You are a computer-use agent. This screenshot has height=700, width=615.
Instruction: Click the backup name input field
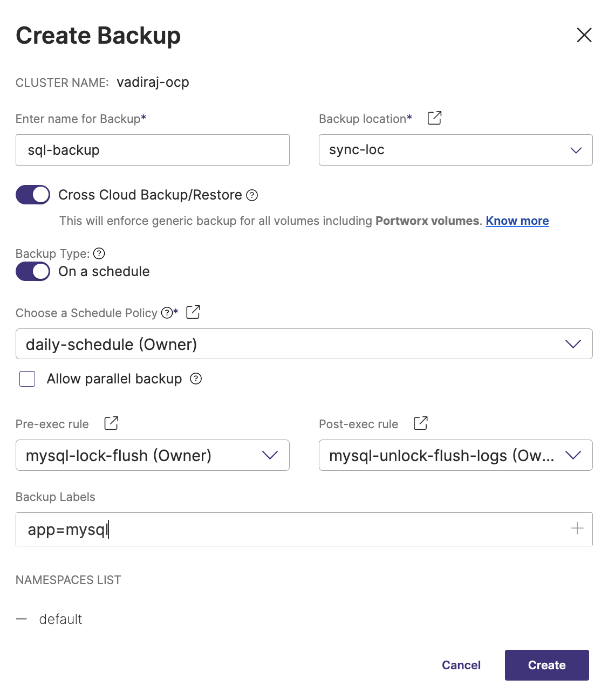click(x=153, y=150)
